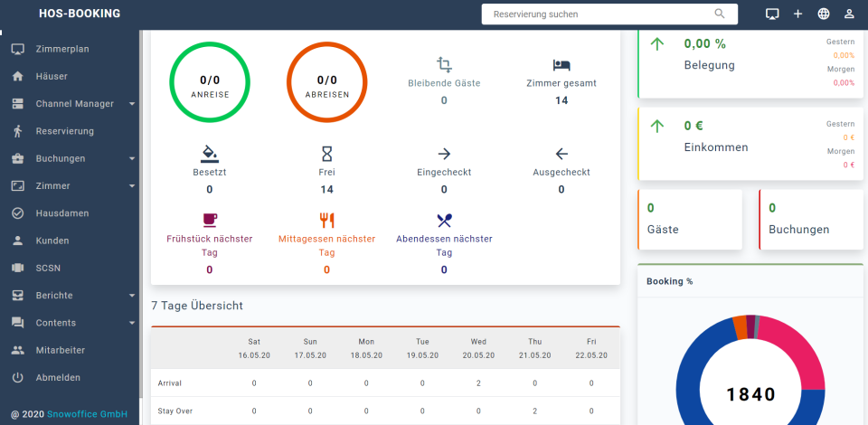This screenshot has width=868, height=425.
Task: Click the SCSN carousel icon
Action: pos(18,268)
